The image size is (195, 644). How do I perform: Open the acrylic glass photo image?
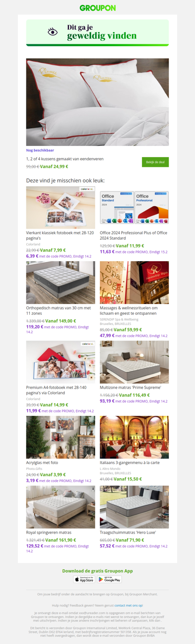tap(61, 437)
